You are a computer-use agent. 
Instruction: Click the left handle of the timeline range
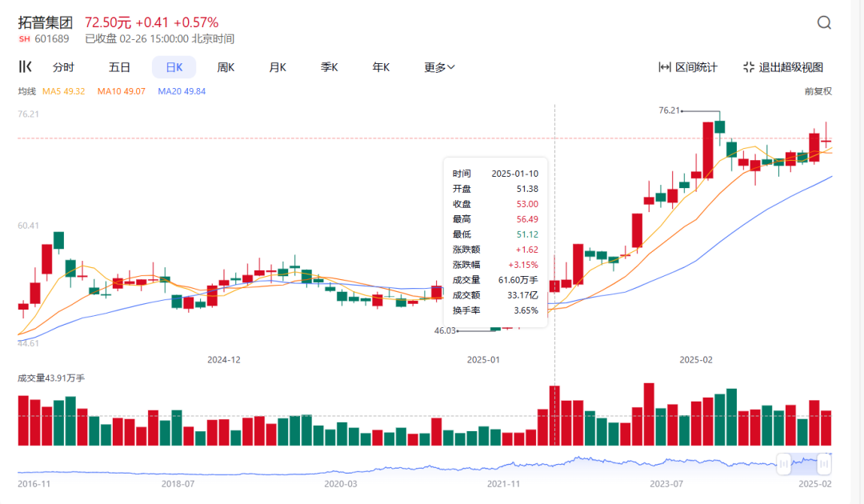pos(784,462)
